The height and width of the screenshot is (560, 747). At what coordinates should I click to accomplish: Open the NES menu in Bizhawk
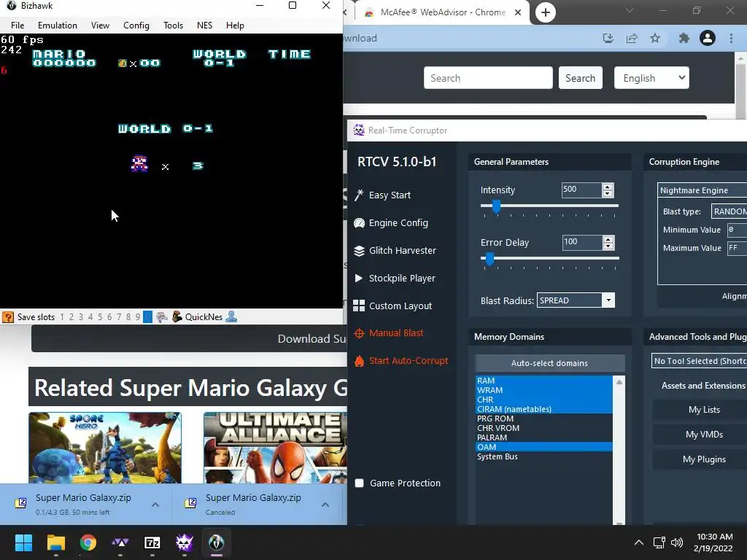[x=204, y=26]
